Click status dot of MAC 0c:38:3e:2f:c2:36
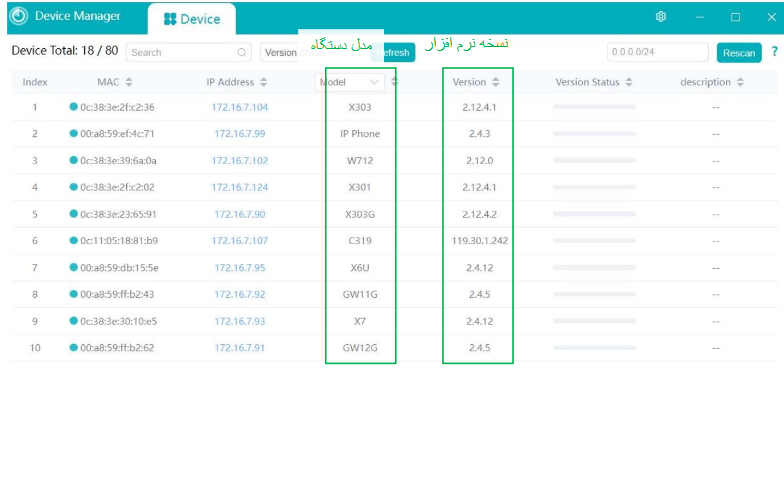Viewport: 784px width, 493px height. [x=74, y=106]
